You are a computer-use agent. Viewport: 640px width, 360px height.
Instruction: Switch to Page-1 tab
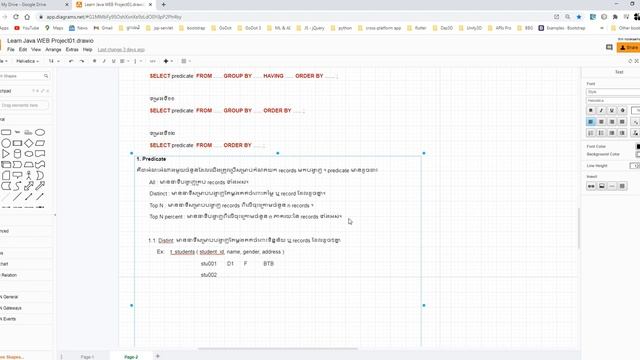click(x=87, y=357)
